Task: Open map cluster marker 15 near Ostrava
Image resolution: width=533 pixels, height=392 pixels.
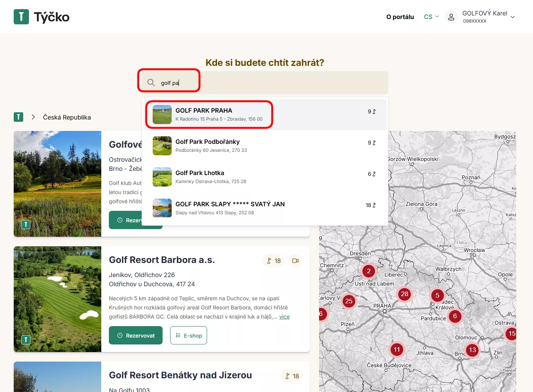Action: 511,333
